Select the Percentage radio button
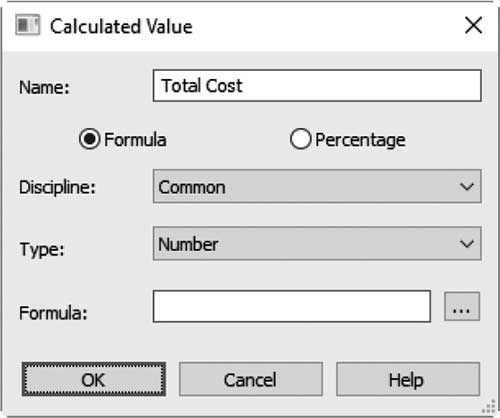The height and width of the screenshot is (418, 500). click(x=300, y=139)
